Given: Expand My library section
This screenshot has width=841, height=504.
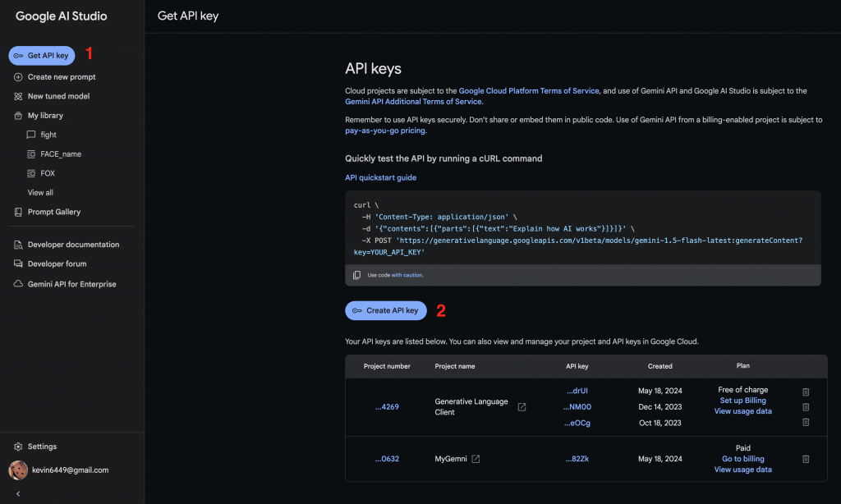Looking at the screenshot, I should point(45,116).
